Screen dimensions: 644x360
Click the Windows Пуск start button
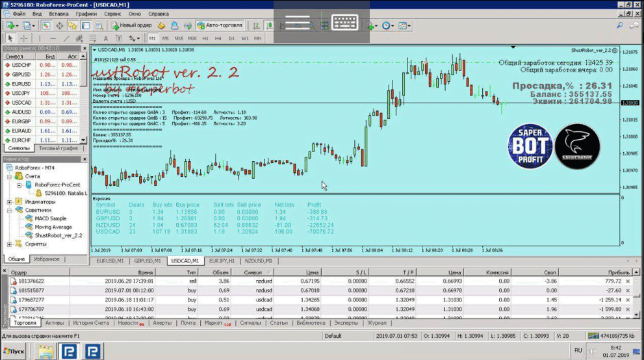[14, 352]
